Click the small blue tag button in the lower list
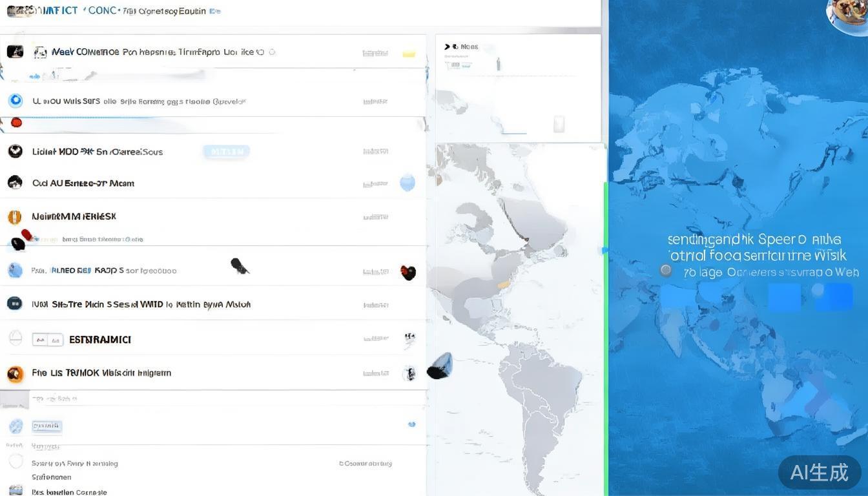868x496 pixels. click(46, 426)
